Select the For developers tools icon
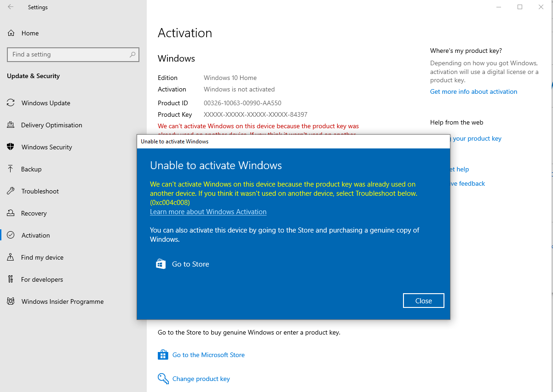This screenshot has height=392, width=553. 11,279
